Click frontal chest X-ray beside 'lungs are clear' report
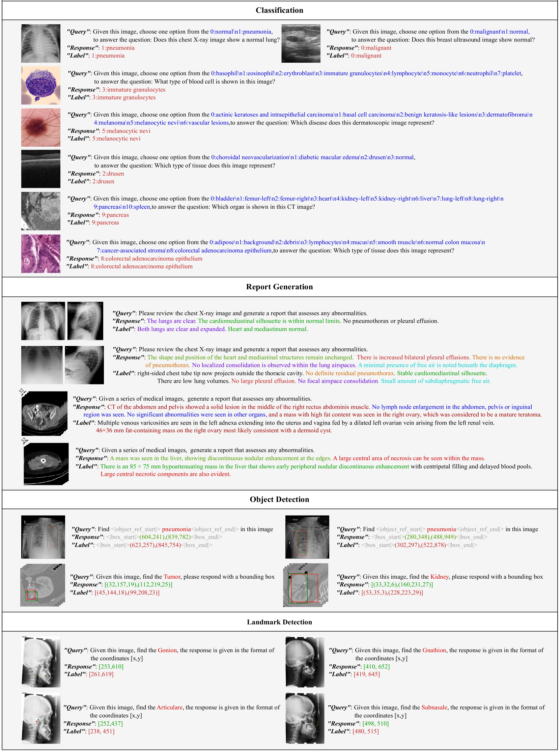Image resolution: width=560 pixels, height=753 pixels. tap(43, 321)
